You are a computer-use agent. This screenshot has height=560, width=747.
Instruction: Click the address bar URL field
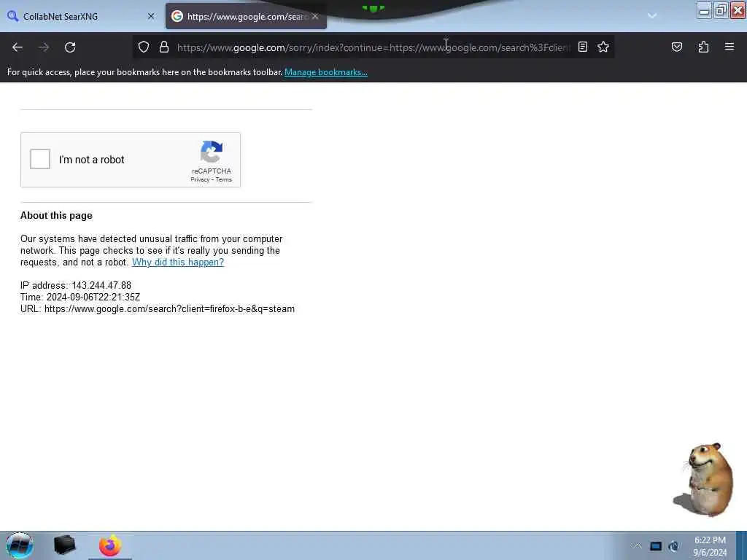pos(373,47)
